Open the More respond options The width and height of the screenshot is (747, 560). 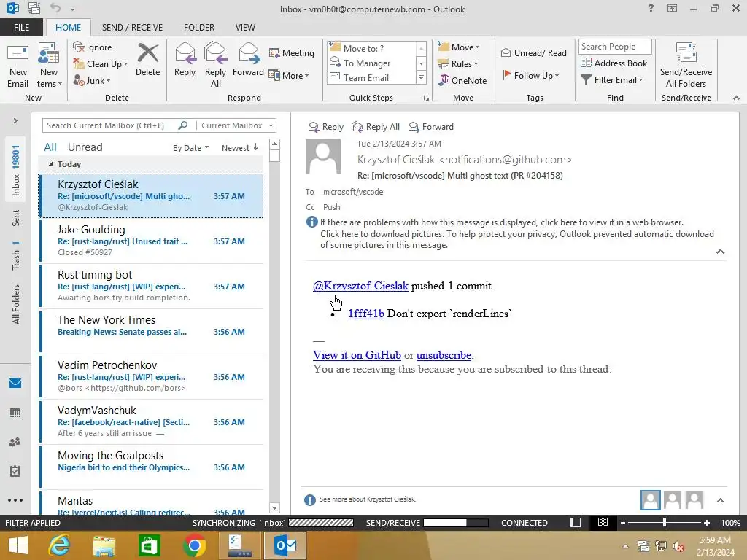[x=289, y=75]
